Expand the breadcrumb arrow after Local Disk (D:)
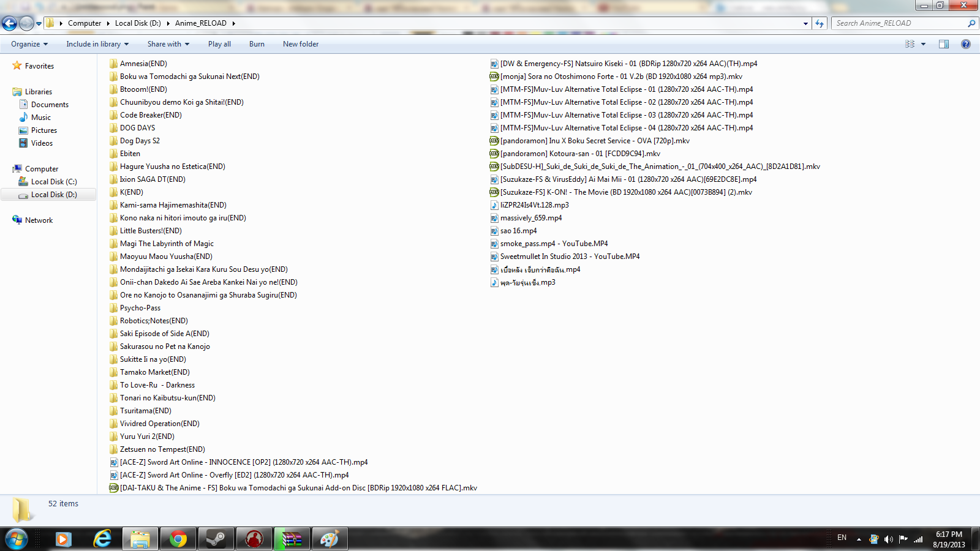This screenshot has height=551, width=980. click(168, 23)
